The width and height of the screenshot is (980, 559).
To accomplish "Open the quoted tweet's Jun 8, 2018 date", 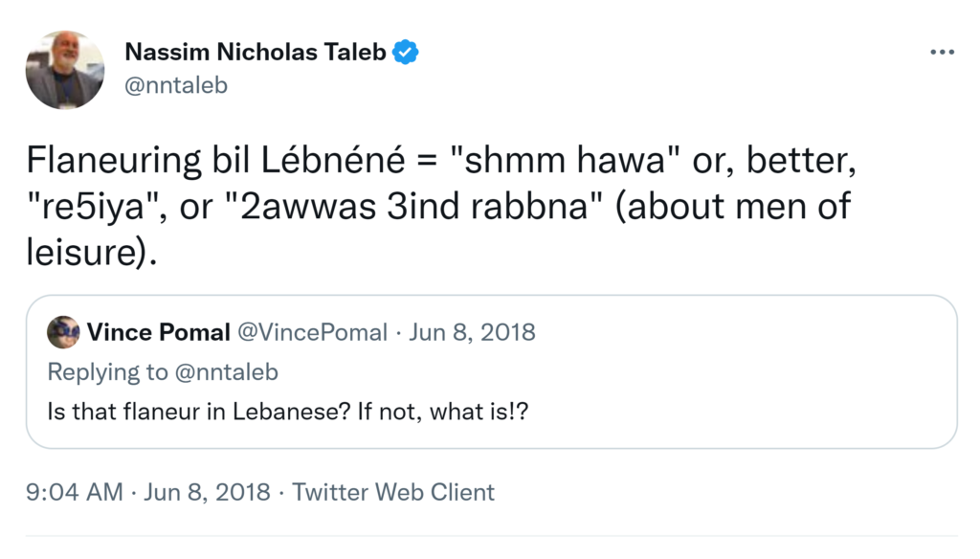I will 472,332.
